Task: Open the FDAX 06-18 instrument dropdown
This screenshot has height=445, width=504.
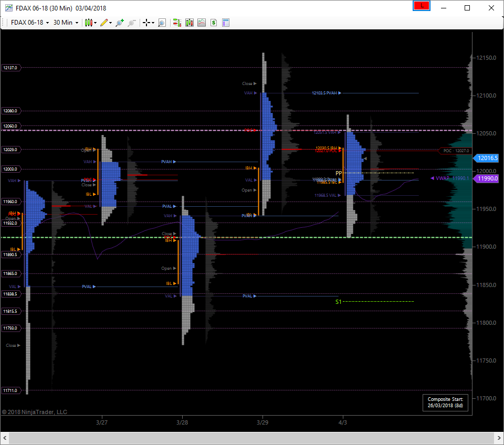Action: point(30,23)
